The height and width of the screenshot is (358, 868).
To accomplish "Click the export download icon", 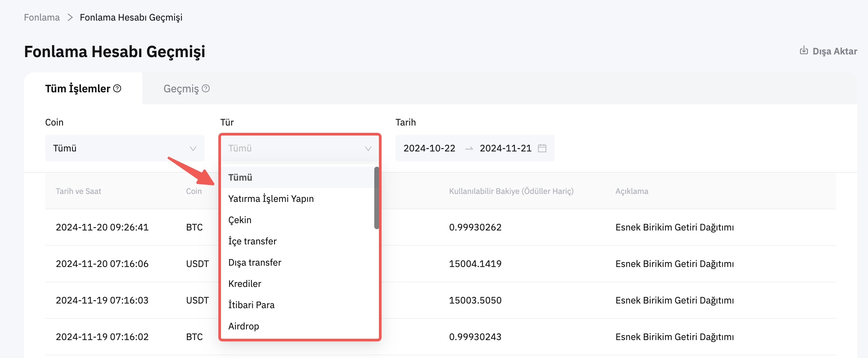I will click(x=804, y=50).
